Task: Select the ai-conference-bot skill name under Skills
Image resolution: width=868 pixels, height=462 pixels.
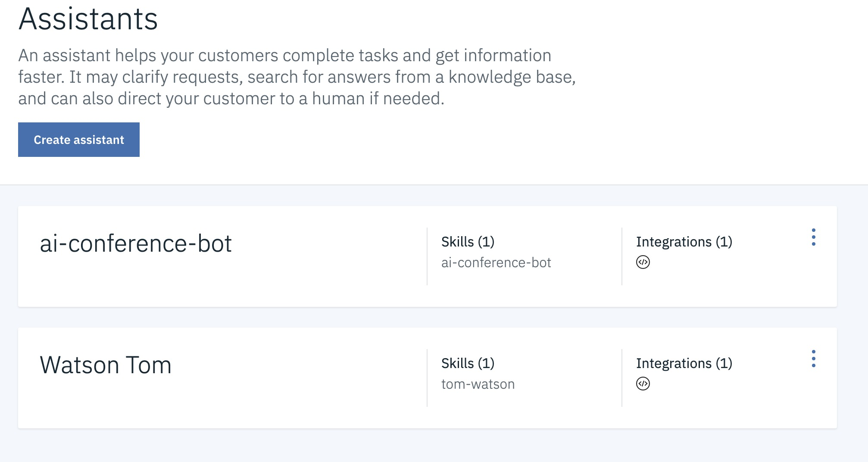Action: (496, 262)
